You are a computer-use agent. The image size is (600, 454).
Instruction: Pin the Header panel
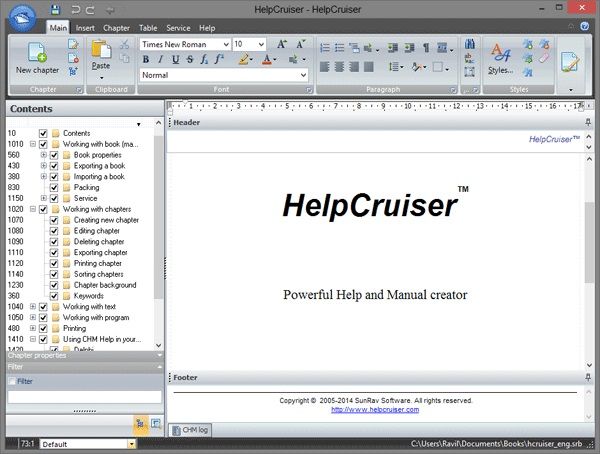click(x=588, y=122)
